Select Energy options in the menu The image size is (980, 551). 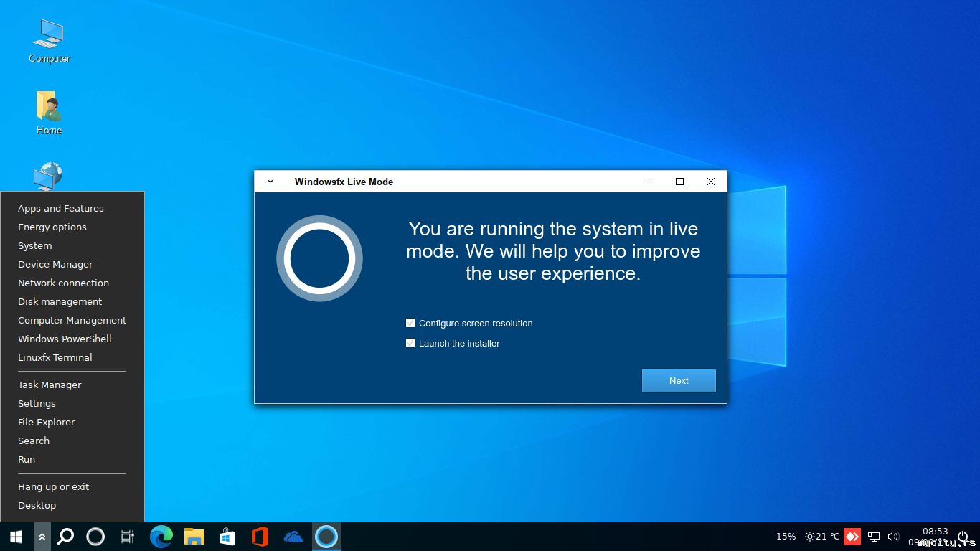point(52,227)
